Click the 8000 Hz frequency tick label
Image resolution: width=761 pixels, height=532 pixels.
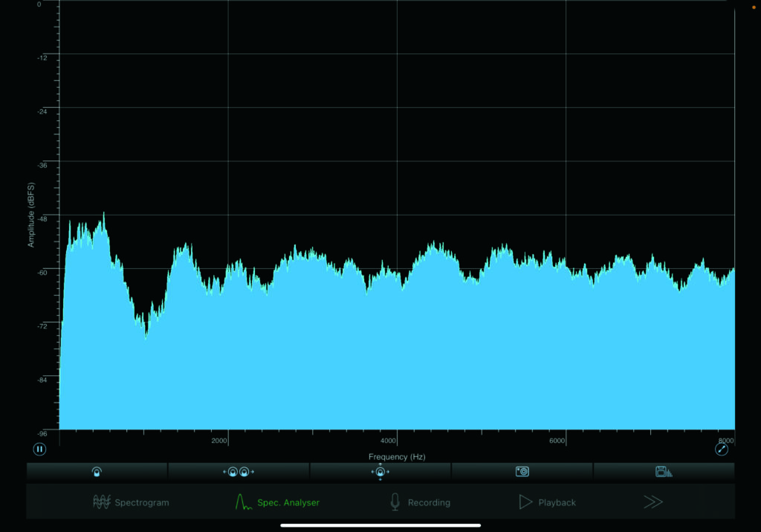coord(726,441)
